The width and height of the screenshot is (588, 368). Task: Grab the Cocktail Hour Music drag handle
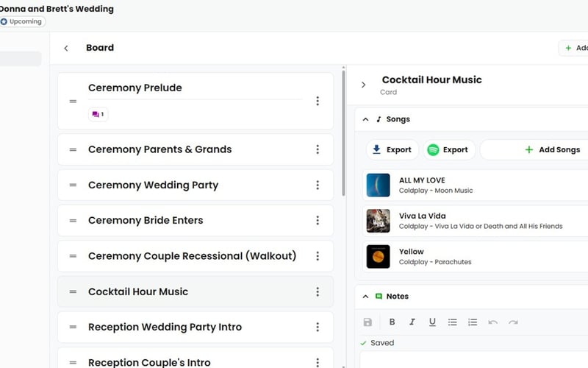pyautogui.click(x=73, y=291)
